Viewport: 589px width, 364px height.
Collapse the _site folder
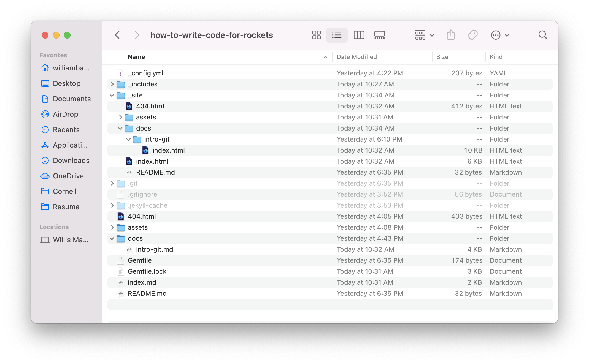click(112, 95)
